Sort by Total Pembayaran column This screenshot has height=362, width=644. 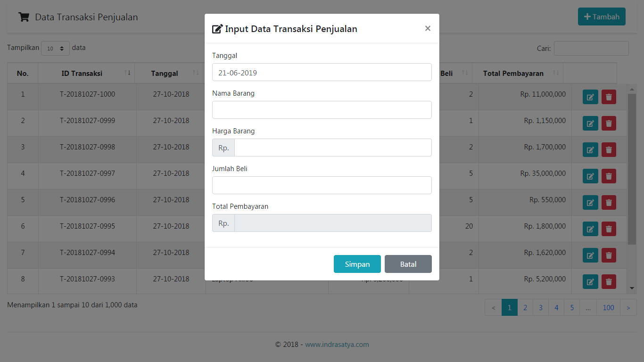513,73
